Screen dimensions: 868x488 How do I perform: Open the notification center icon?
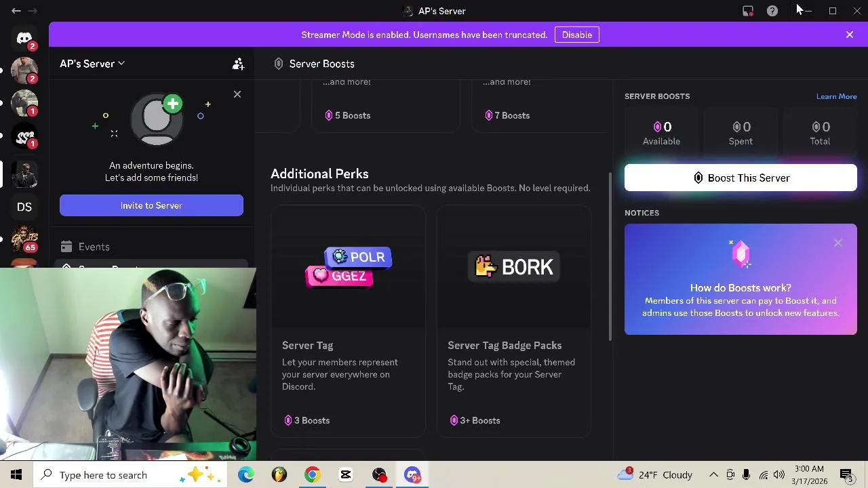(846, 474)
